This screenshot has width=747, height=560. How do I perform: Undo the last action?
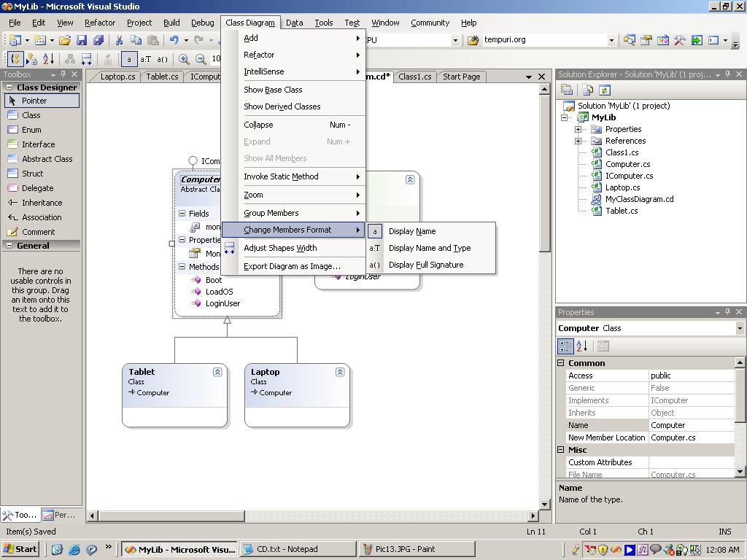174,41
